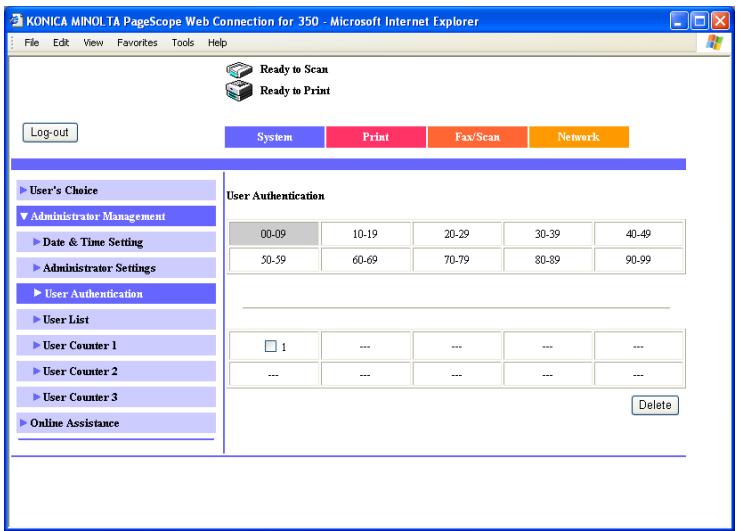Click the Log-out button
The width and height of the screenshot is (737, 531).
pos(50,133)
